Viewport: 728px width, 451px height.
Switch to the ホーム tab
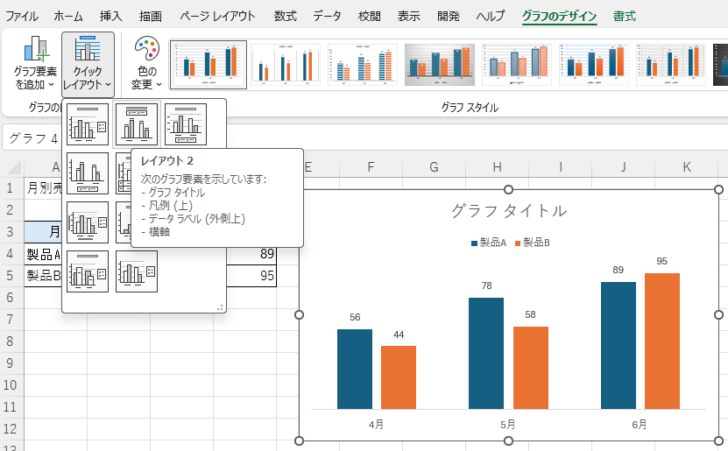point(68,16)
